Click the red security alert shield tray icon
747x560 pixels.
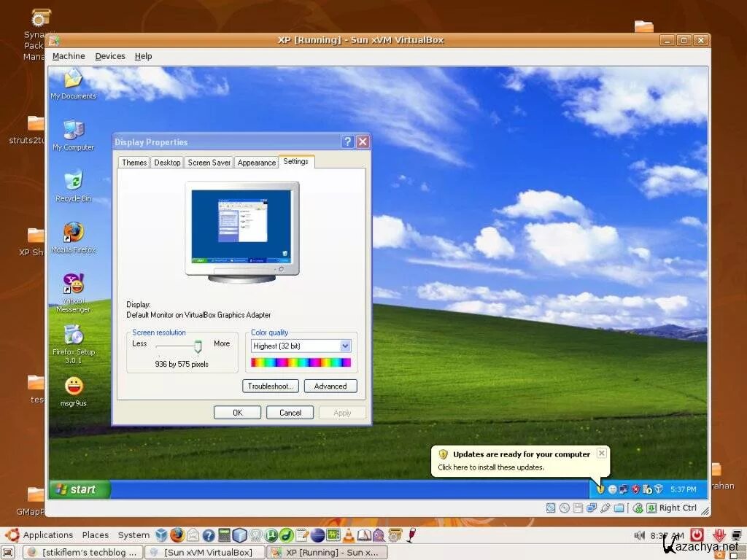coord(635,489)
